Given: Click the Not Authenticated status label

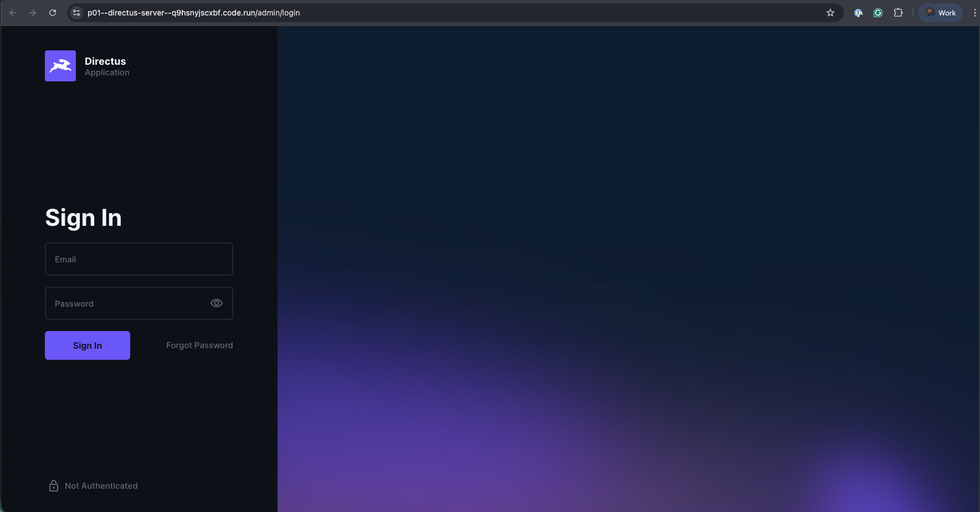Looking at the screenshot, I should coord(101,485).
